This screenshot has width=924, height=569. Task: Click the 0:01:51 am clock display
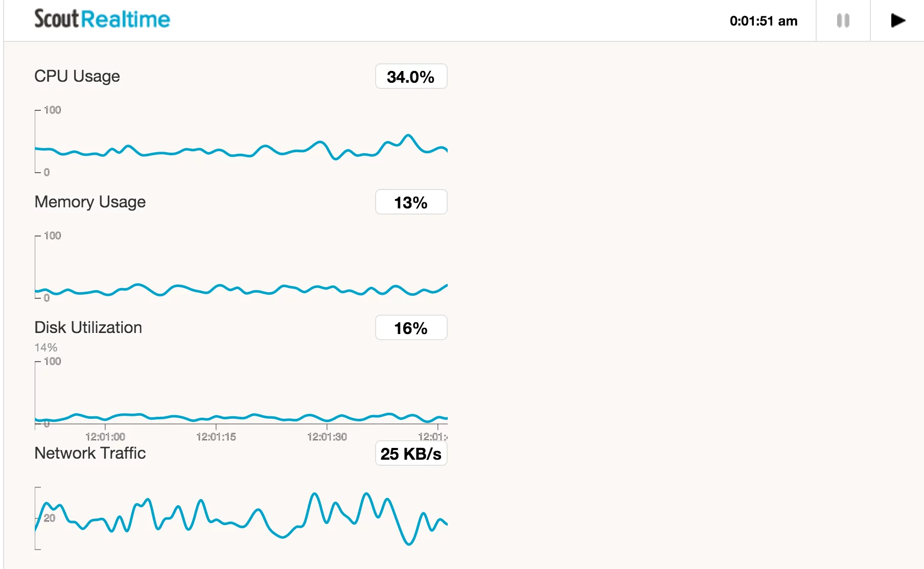coord(763,21)
